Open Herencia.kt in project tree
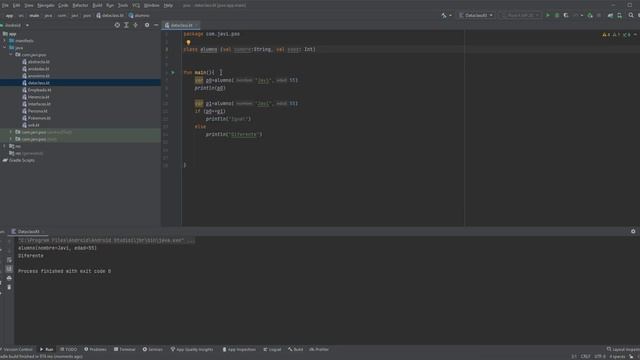The image size is (640, 360). (36, 97)
